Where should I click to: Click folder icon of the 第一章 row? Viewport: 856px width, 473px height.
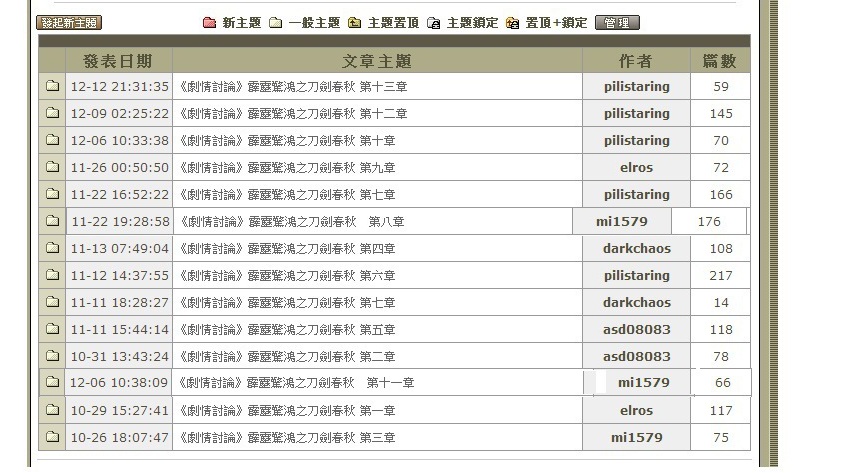click(52, 410)
